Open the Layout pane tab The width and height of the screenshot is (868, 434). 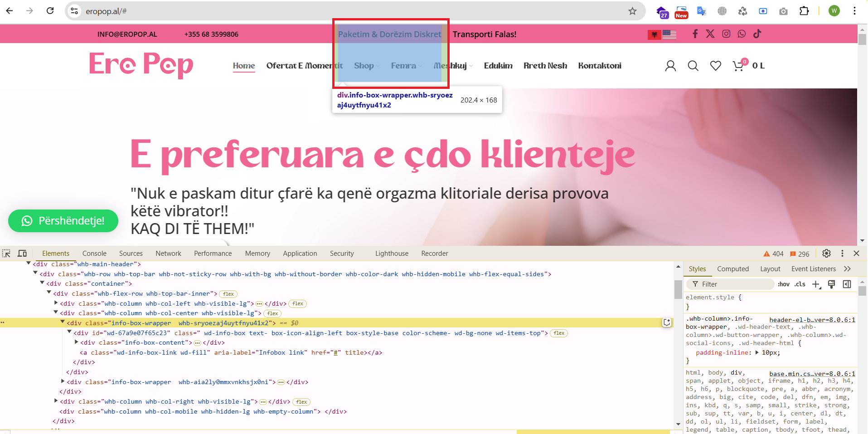pos(770,269)
